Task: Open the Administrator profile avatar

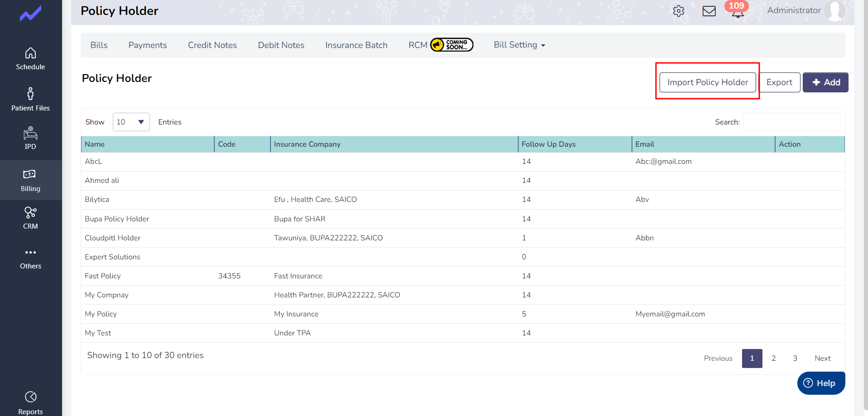Action: pos(834,10)
